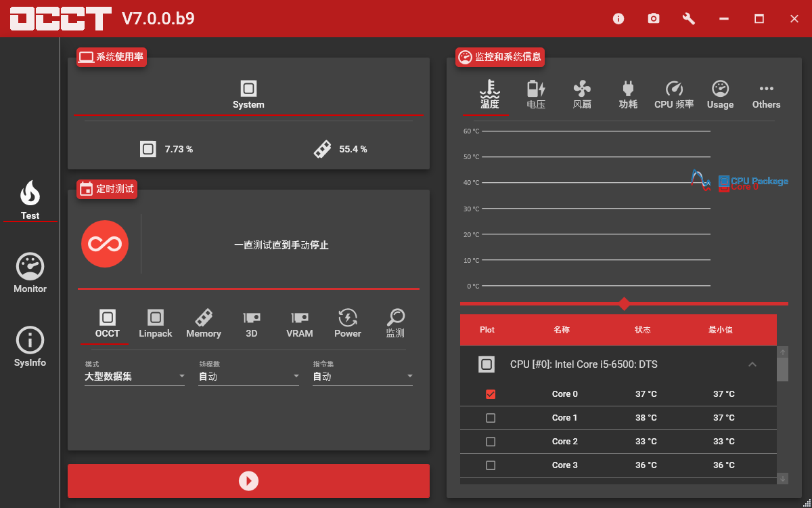Open the 模式 dropdown showing 大型数据集
Viewport: 812px width, 508px height.
pyautogui.click(x=135, y=377)
